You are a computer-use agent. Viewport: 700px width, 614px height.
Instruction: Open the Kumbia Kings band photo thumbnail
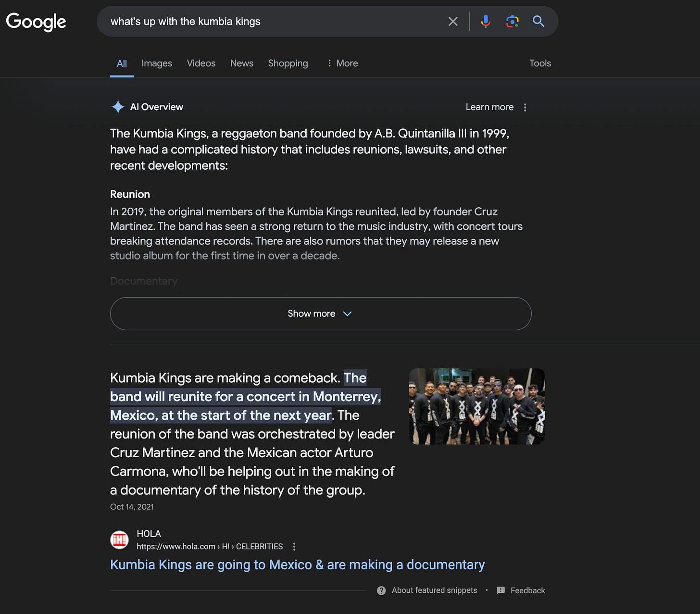point(477,406)
